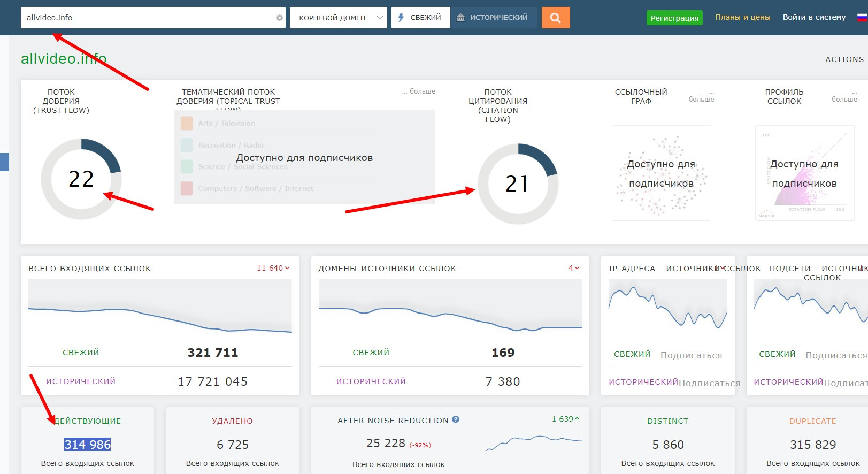868x474 pixels.
Task: Click the bank building icon for Исторический
Action: pos(460,18)
